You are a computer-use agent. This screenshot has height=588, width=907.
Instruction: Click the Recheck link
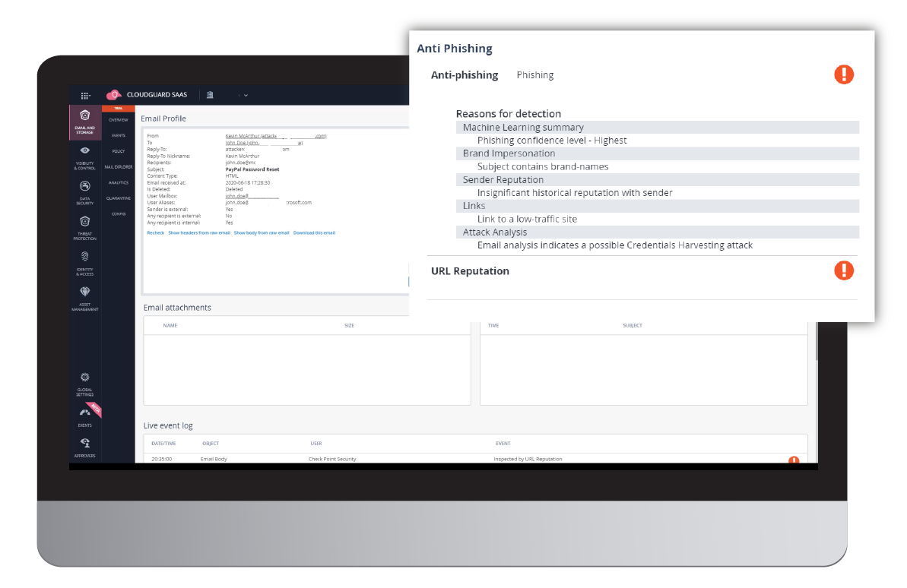click(x=156, y=232)
